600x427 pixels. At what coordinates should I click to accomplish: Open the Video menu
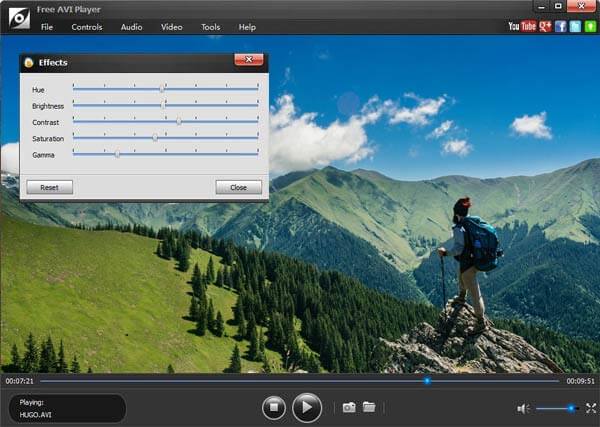point(171,27)
